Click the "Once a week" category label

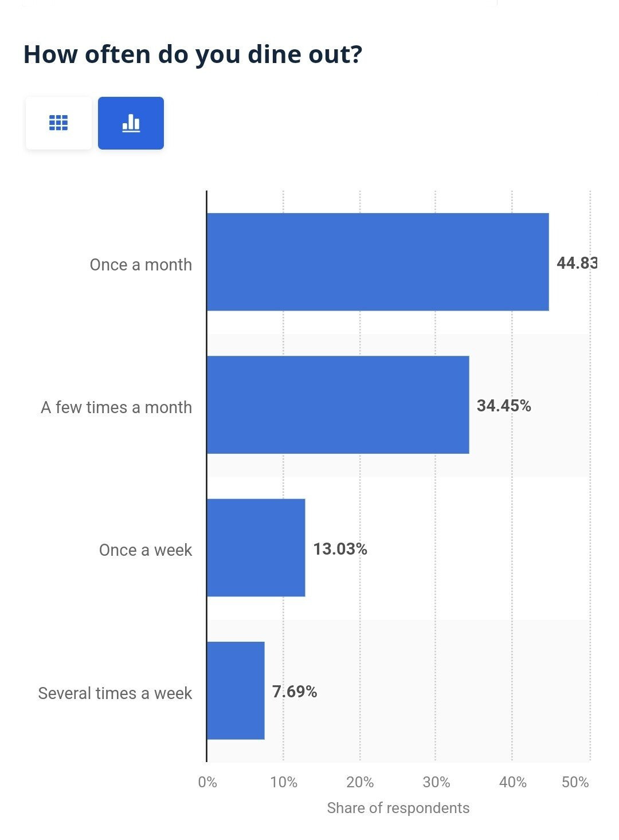[146, 550]
